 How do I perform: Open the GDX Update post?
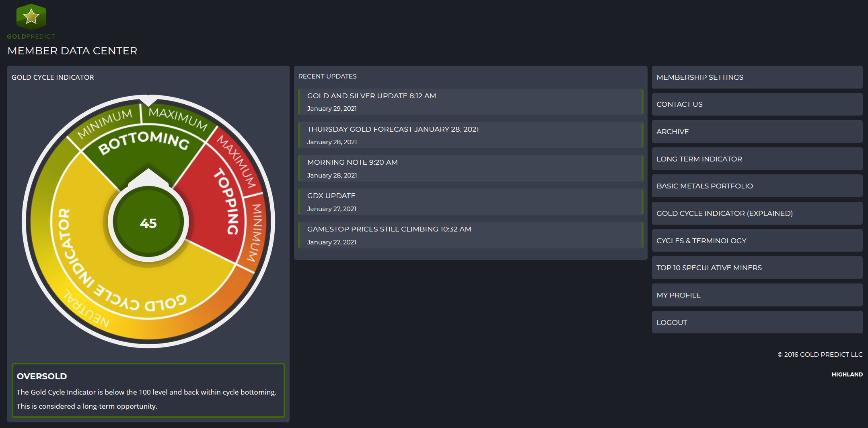pyautogui.click(x=331, y=196)
